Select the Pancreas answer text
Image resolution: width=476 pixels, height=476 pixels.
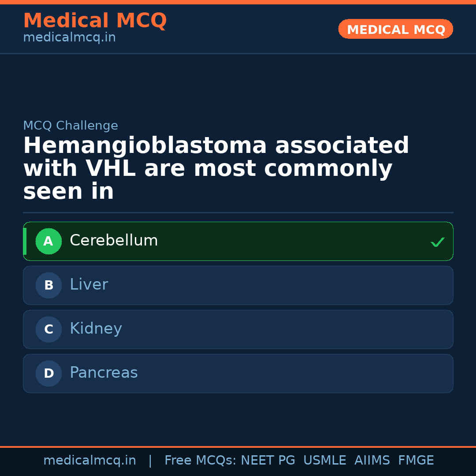(104, 373)
